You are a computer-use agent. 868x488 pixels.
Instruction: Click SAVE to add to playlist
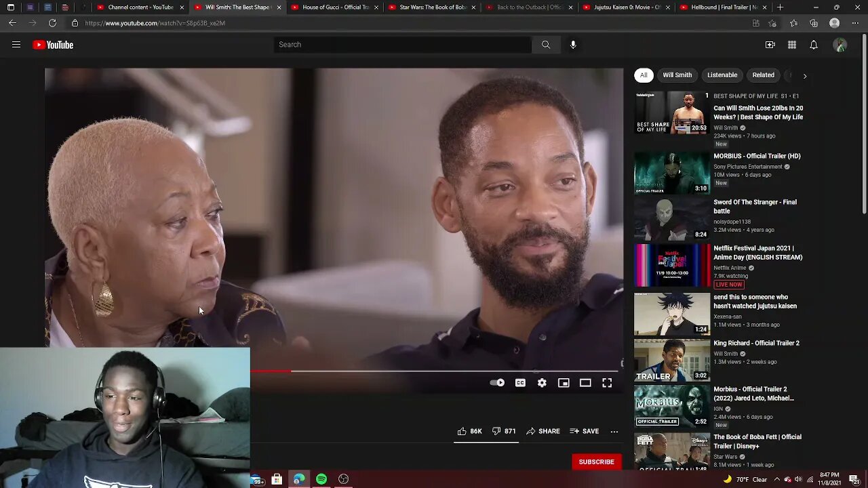coord(585,431)
